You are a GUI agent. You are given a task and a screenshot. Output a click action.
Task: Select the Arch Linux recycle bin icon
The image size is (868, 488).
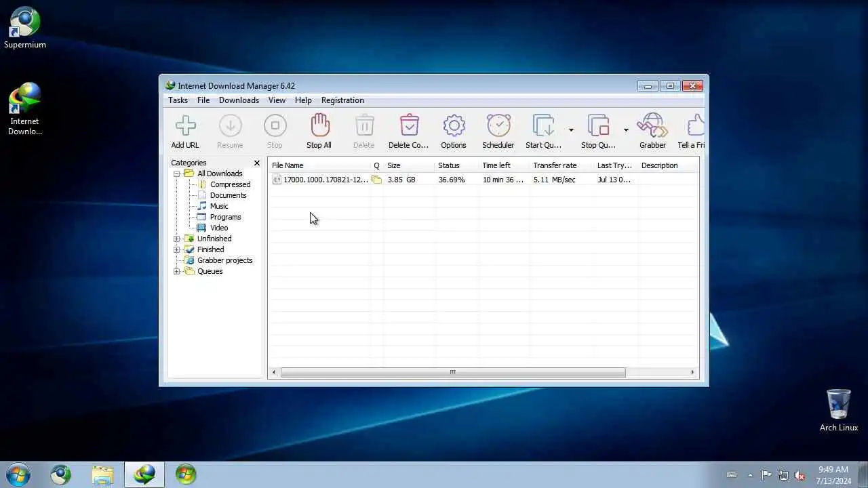pyautogui.click(x=839, y=410)
